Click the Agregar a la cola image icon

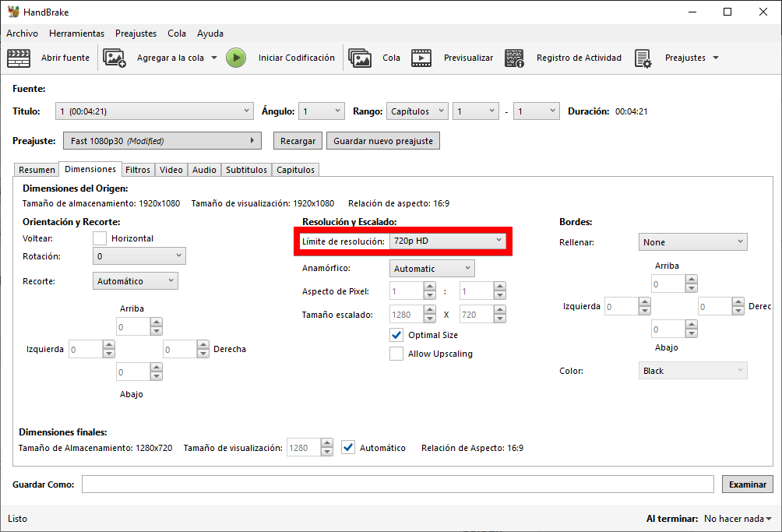114,58
